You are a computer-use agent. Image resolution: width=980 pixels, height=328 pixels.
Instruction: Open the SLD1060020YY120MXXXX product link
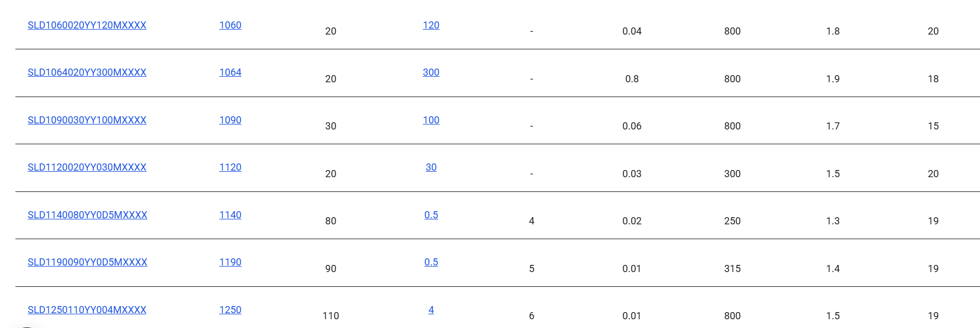coord(87,25)
